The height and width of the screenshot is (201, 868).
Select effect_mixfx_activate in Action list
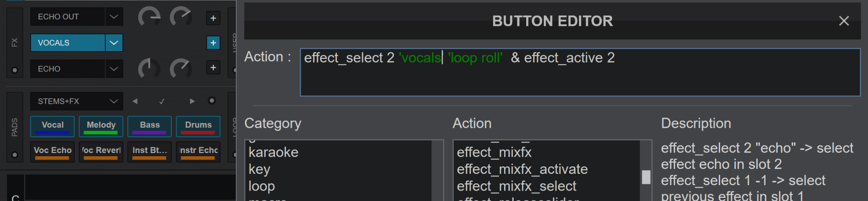click(522, 169)
